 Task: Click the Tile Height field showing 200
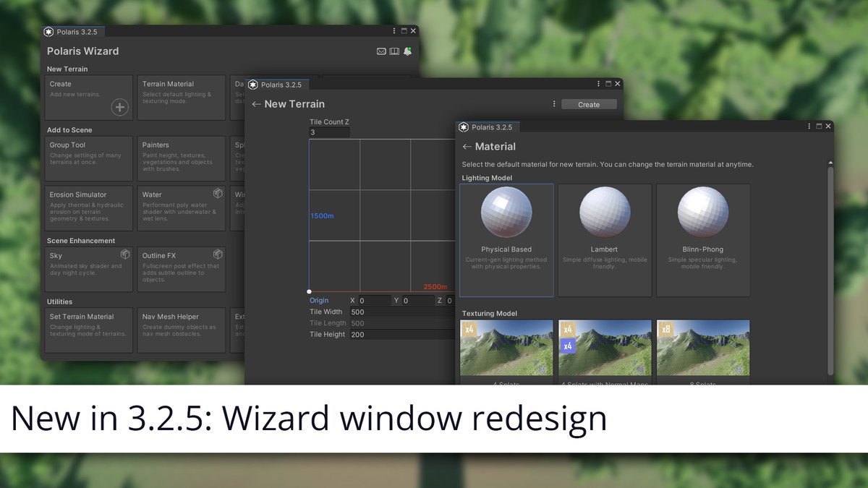tap(404, 335)
